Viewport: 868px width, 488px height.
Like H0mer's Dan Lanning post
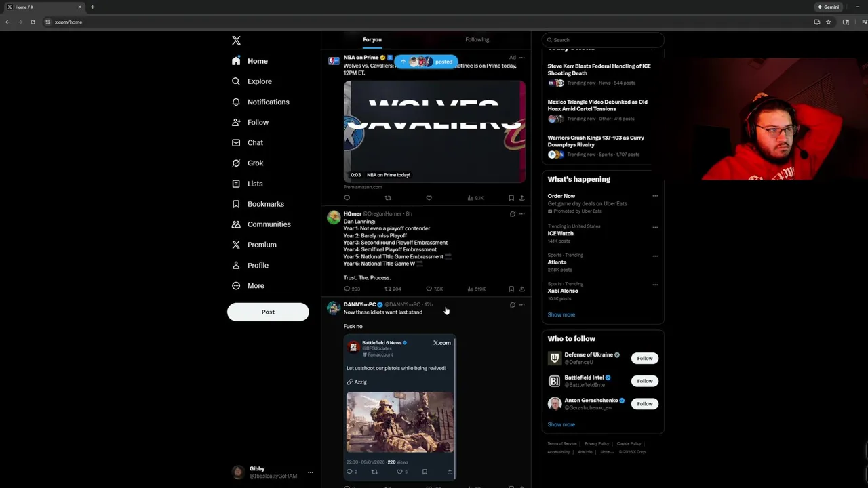[x=429, y=289]
